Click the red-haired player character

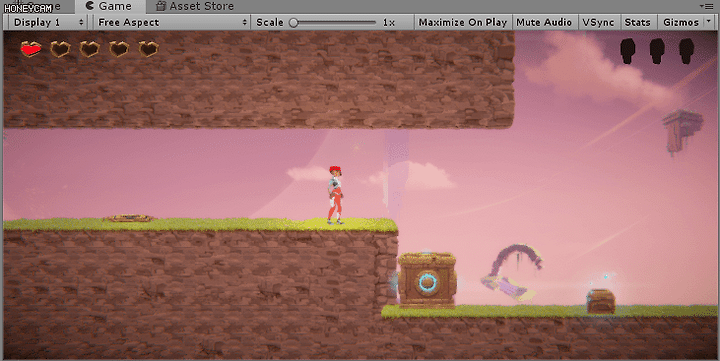click(x=335, y=195)
